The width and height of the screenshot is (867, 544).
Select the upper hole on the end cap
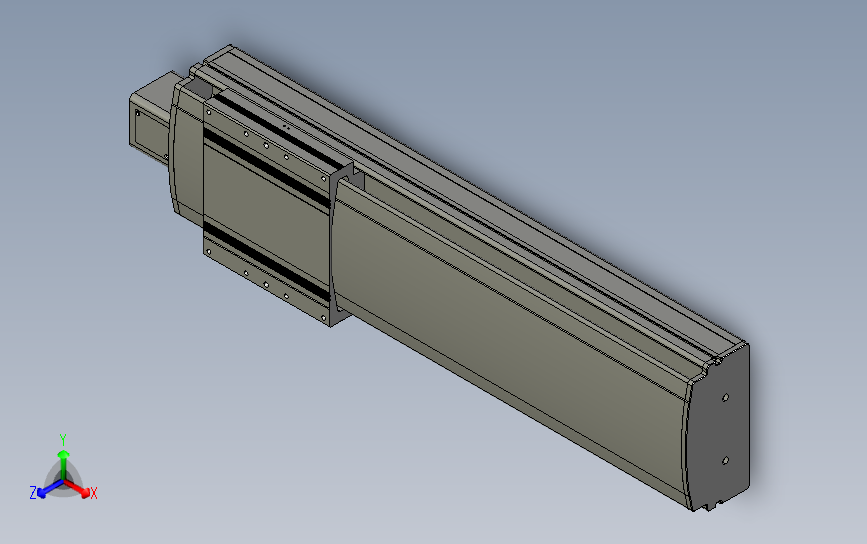click(x=725, y=397)
